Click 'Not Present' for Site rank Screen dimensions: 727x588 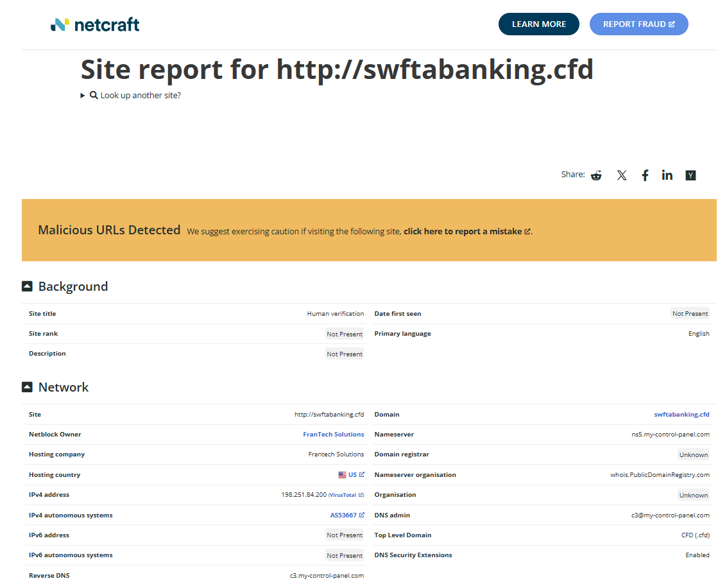pos(345,334)
